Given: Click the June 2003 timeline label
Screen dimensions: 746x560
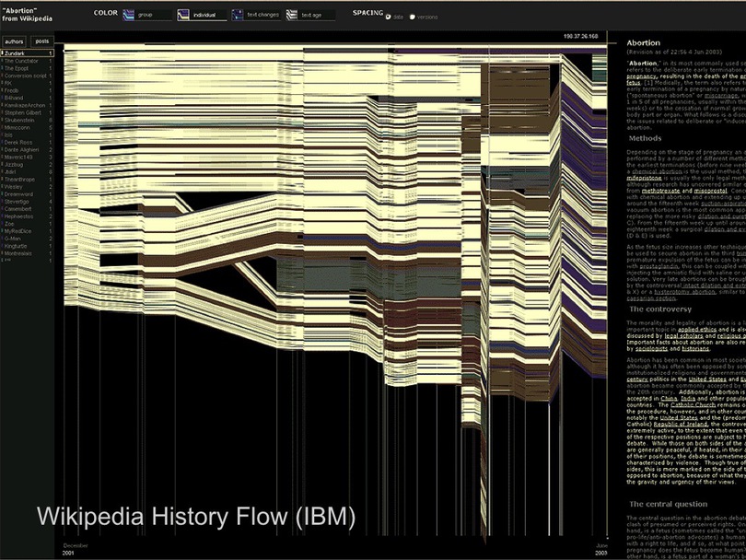Looking at the screenshot, I should (x=601, y=550).
